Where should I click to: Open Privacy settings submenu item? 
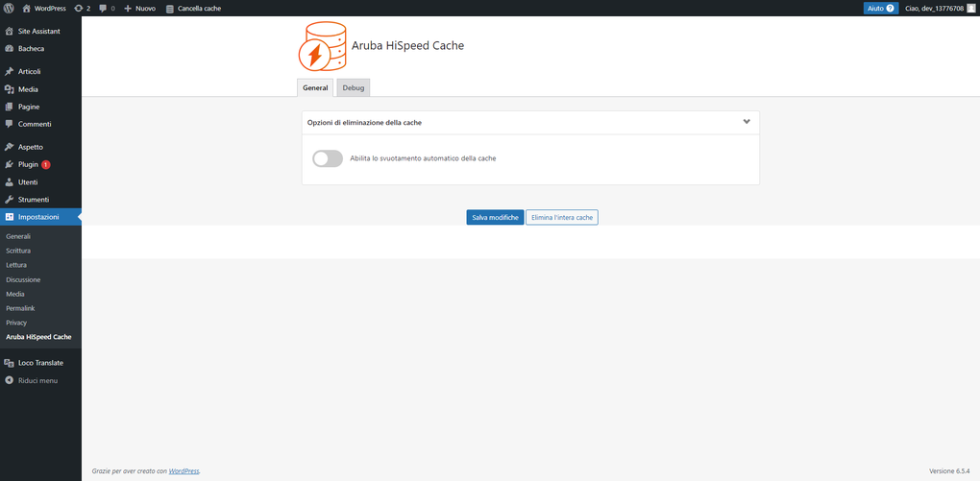(x=16, y=323)
